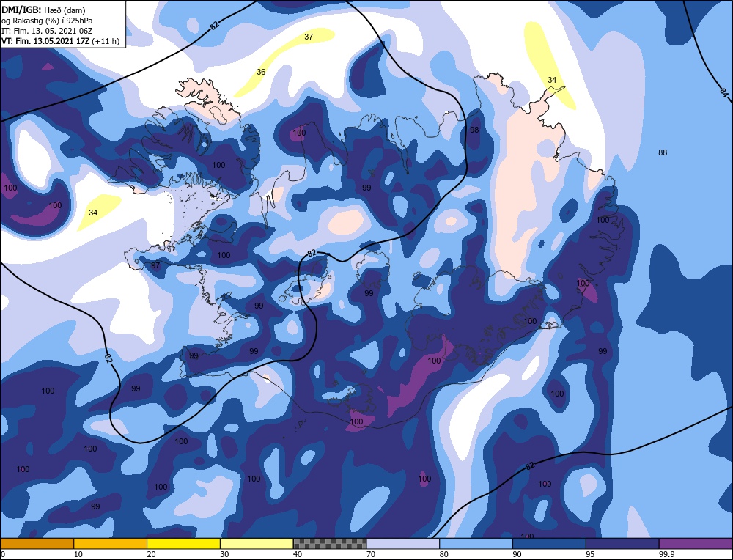Click the '97' humidity value on the map
The width and height of the screenshot is (733, 560).
[155, 265]
